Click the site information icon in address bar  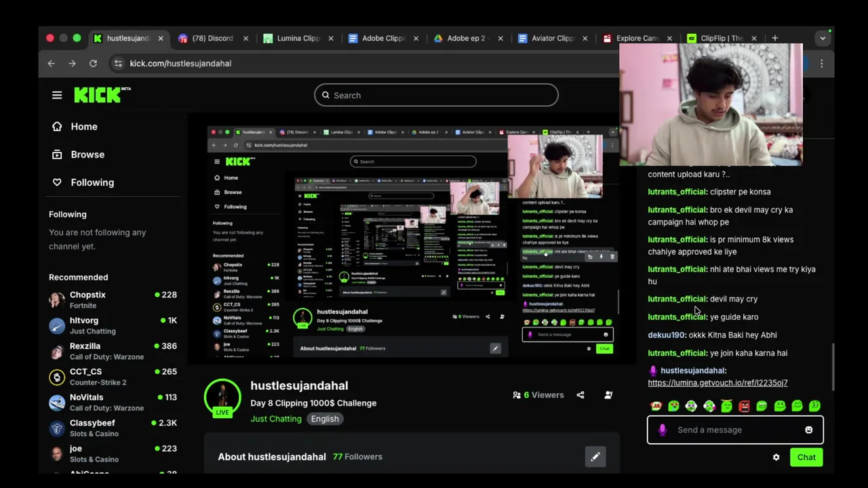pyautogui.click(x=118, y=63)
